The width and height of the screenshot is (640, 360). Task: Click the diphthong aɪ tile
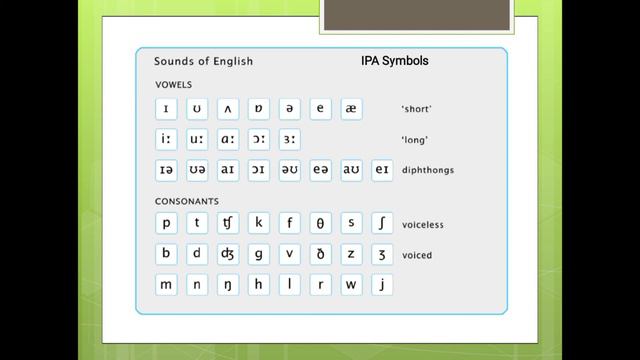click(x=228, y=170)
